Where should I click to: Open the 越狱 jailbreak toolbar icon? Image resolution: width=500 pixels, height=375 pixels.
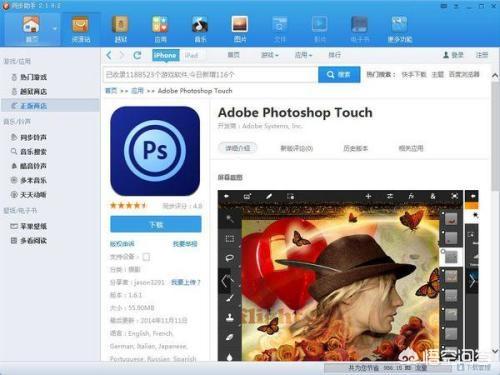[120, 29]
